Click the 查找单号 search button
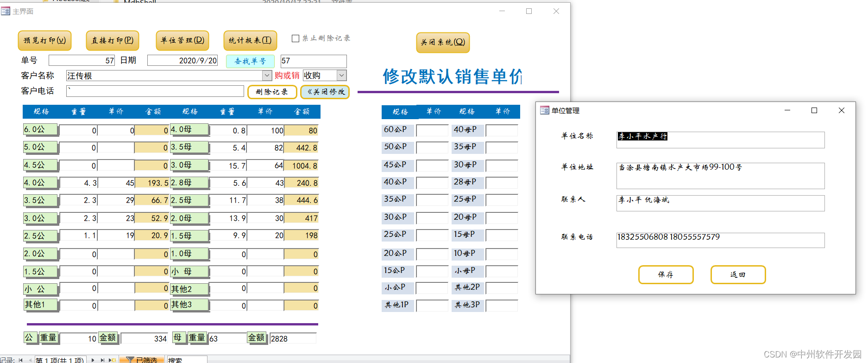 tap(250, 61)
